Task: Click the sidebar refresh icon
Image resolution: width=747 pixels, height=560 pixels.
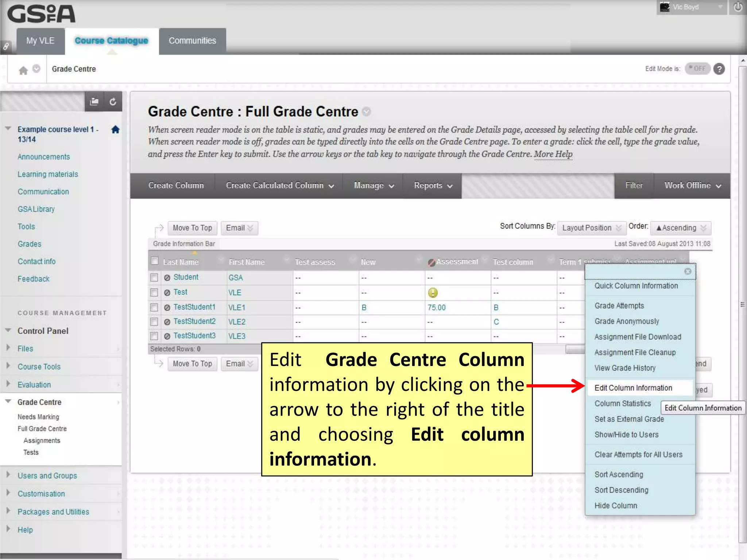Action: tap(113, 101)
